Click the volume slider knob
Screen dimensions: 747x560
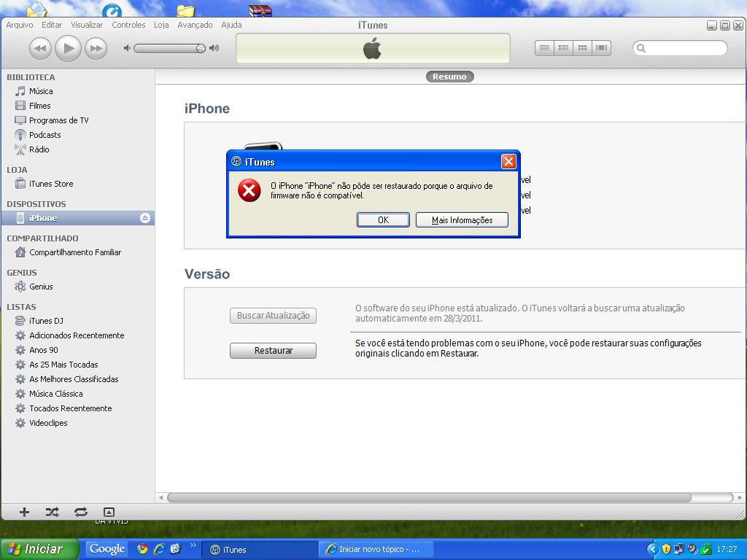[201, 48]
